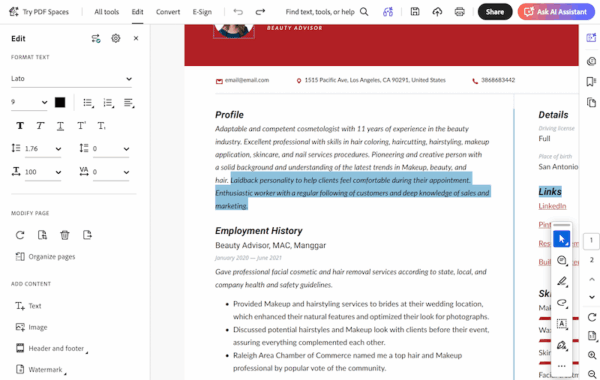Click the Undo arrow icon
Viewport: 600px width, 380px height.
pyautogui.click(x=238, y=12)
